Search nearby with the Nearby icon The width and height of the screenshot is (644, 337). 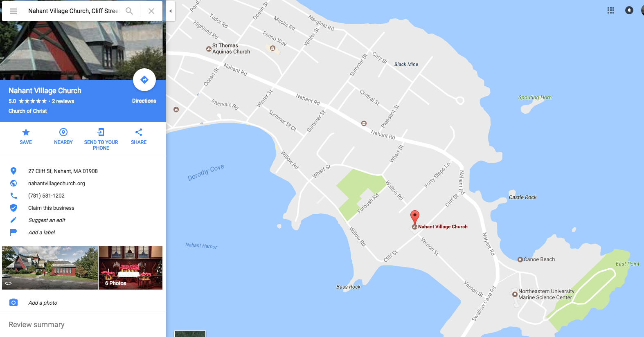tap(63, 132)
